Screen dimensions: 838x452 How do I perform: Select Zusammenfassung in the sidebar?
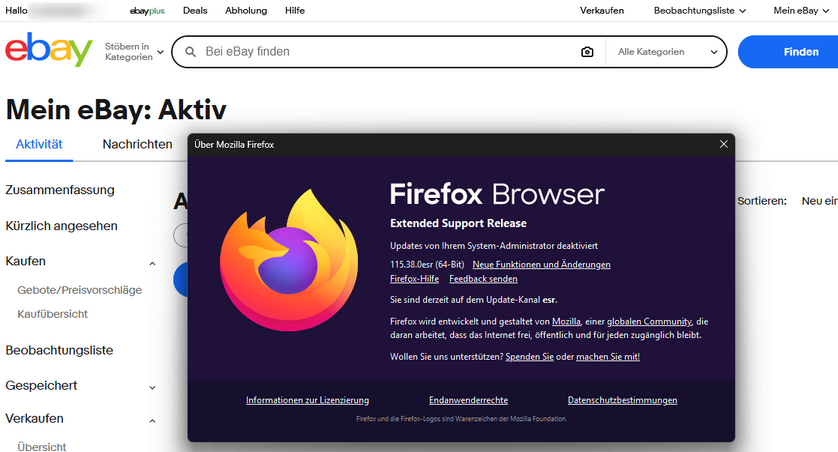pos(60,190)
